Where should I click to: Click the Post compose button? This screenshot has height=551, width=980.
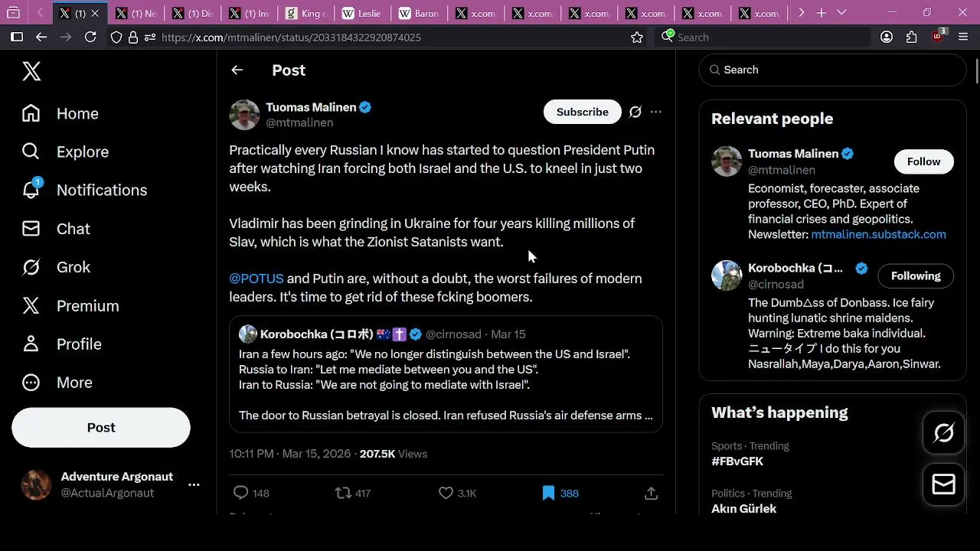click(x=101, y=427)
